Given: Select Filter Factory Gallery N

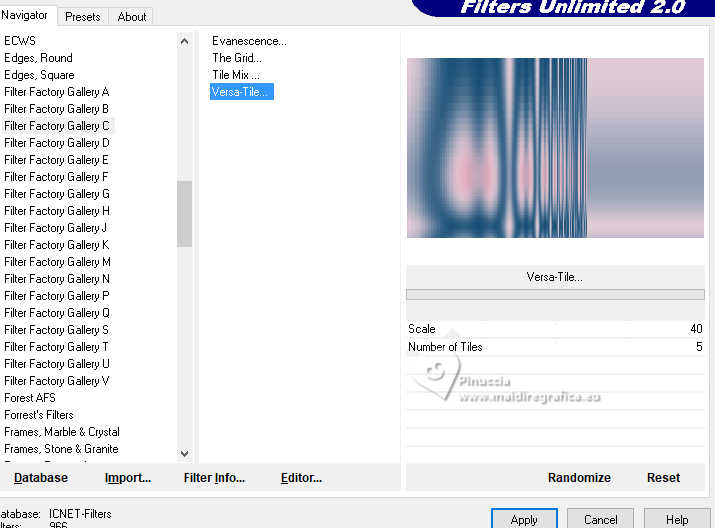Looking at the screenshot, I should [57, 279].
